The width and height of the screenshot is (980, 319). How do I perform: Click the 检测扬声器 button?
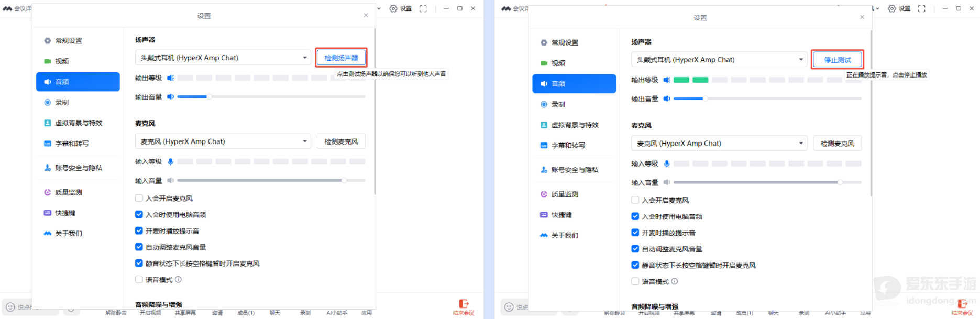(x=341, y=58)
